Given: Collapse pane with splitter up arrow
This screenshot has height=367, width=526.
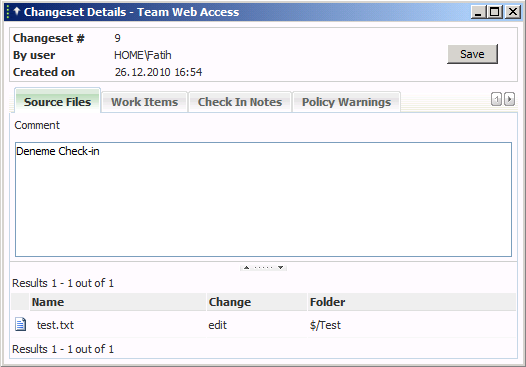Looking at the screenshot, I should 246,268.
